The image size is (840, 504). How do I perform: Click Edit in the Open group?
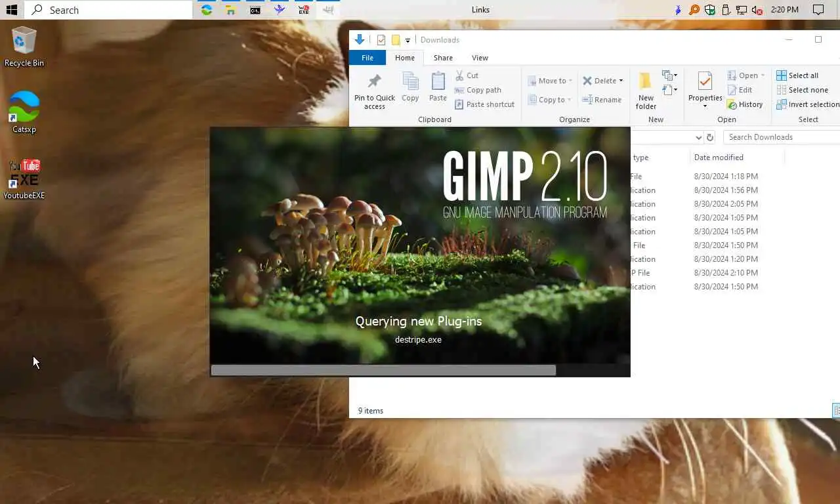(740, 90)
